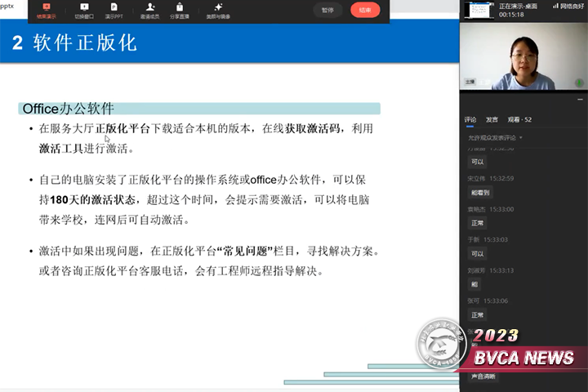This screenshot has width=588, height=392.
Task: Toggle the green microphone icon on the video
Action: (x=579, y=82)
